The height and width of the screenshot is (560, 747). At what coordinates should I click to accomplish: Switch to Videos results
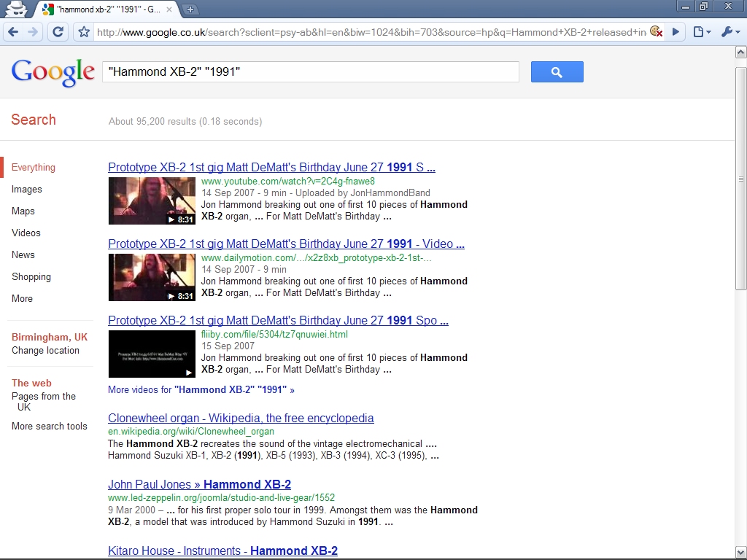click(x=26, y=233)
